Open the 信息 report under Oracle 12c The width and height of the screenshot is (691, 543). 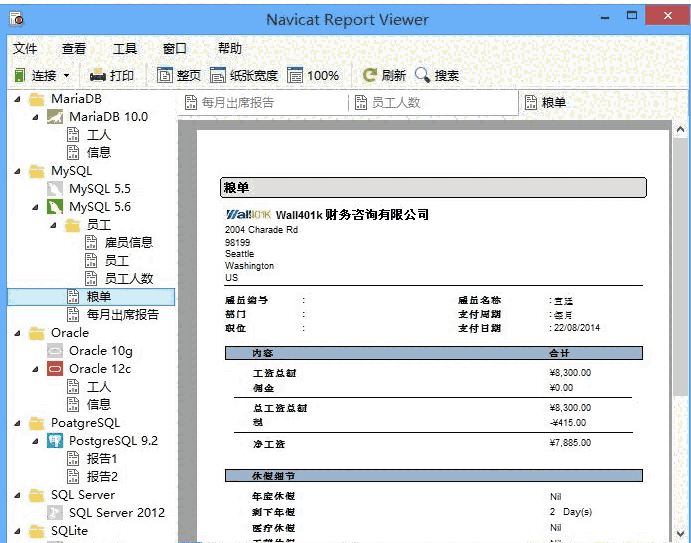[98, 405]
